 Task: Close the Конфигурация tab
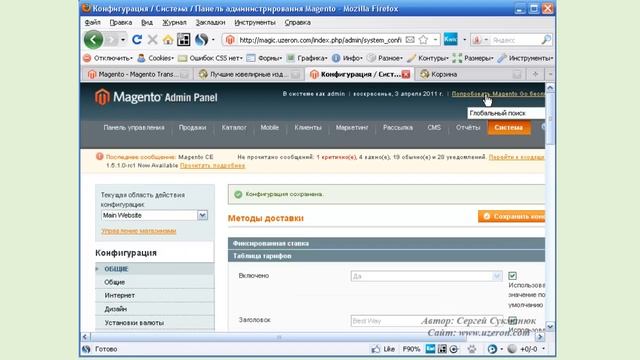(406, 74)
